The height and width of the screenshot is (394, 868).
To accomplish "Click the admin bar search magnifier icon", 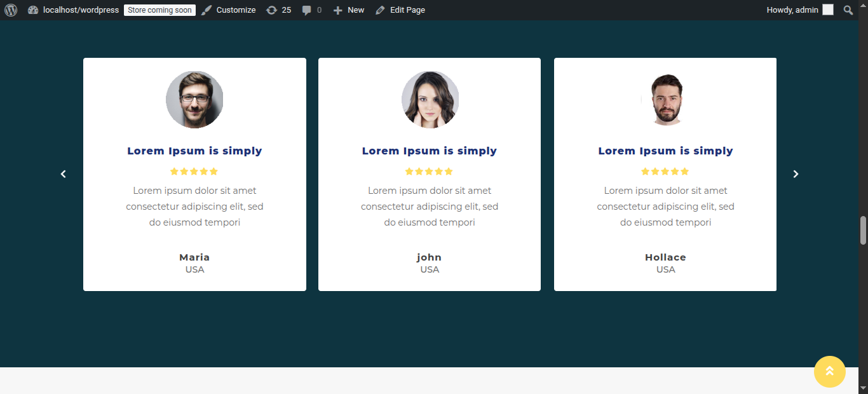I will pyautogui.click(x=848, y=10).
